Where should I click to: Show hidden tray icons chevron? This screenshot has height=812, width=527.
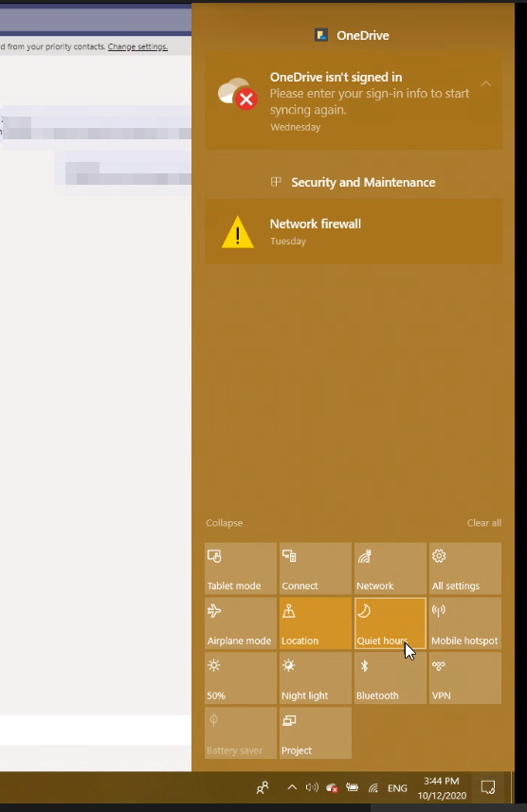click(292, 787)
